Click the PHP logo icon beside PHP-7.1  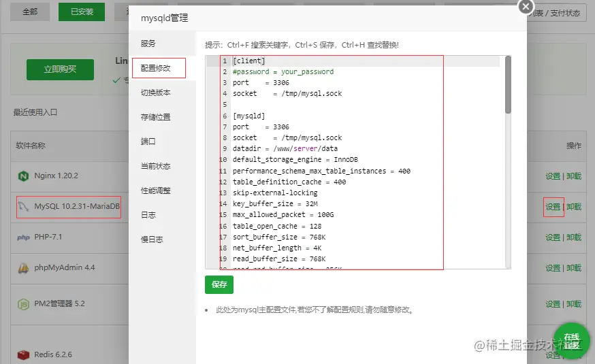click(x=24, y=237)
